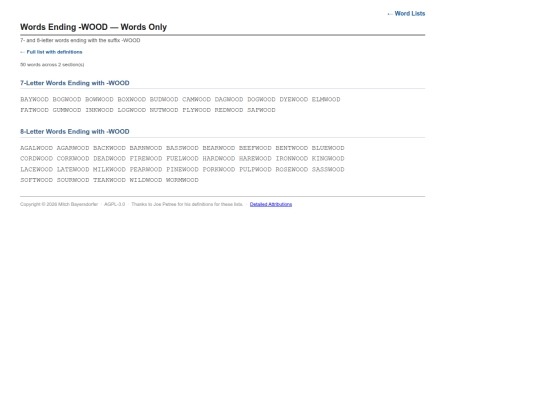This screenshot has height=405, width=540.
Task: Select the word SOFTWOOD
Action: click(x=37, y=180)
